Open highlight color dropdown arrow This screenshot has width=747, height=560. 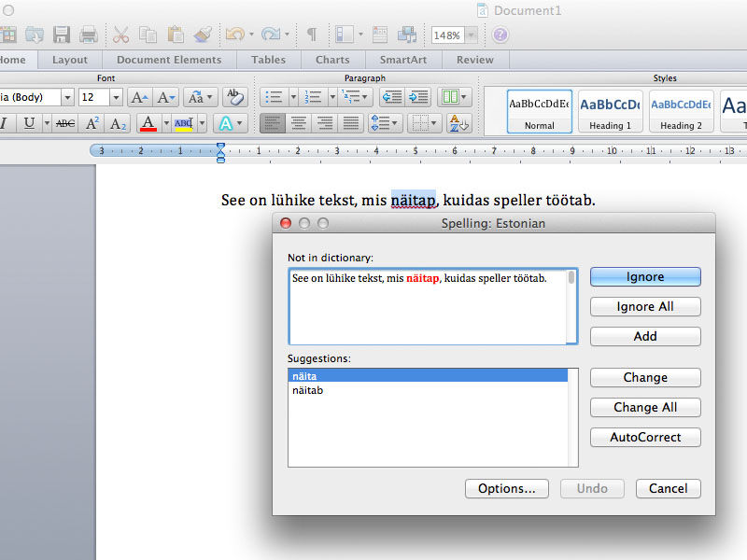pyautogui.click(x=202, y=123)
